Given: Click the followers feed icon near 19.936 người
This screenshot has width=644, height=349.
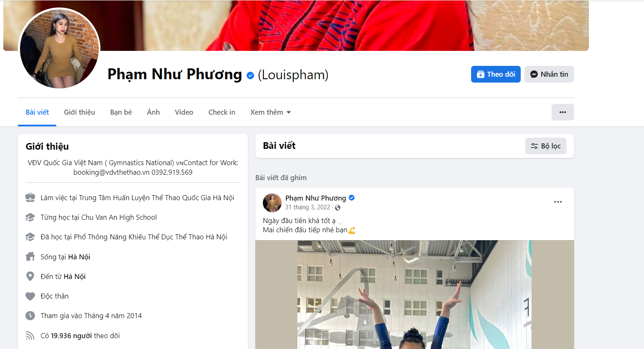Looking at the screenshot, I should coord(30,336).
